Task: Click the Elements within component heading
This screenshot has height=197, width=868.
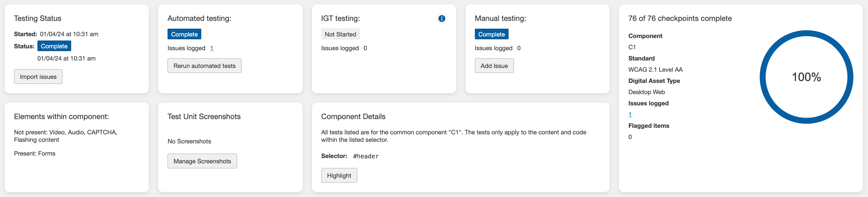Action: (61, 117)
